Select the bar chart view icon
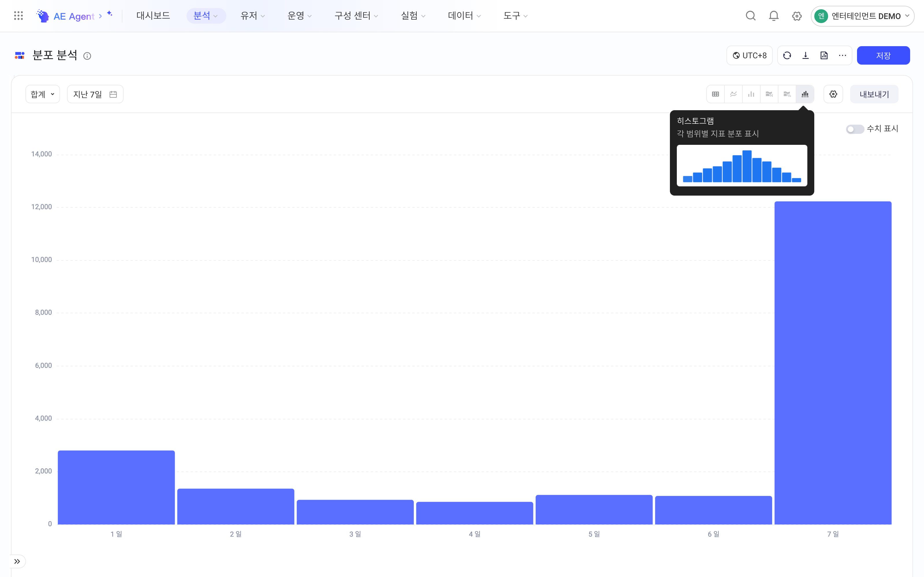Screen dimensions: 924x577 point(751,94)
